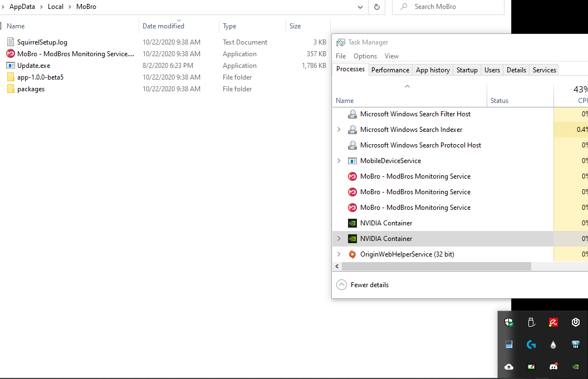588x379 pixels.
Task: Open the address bar history dropdown
Action: point(360,7)
